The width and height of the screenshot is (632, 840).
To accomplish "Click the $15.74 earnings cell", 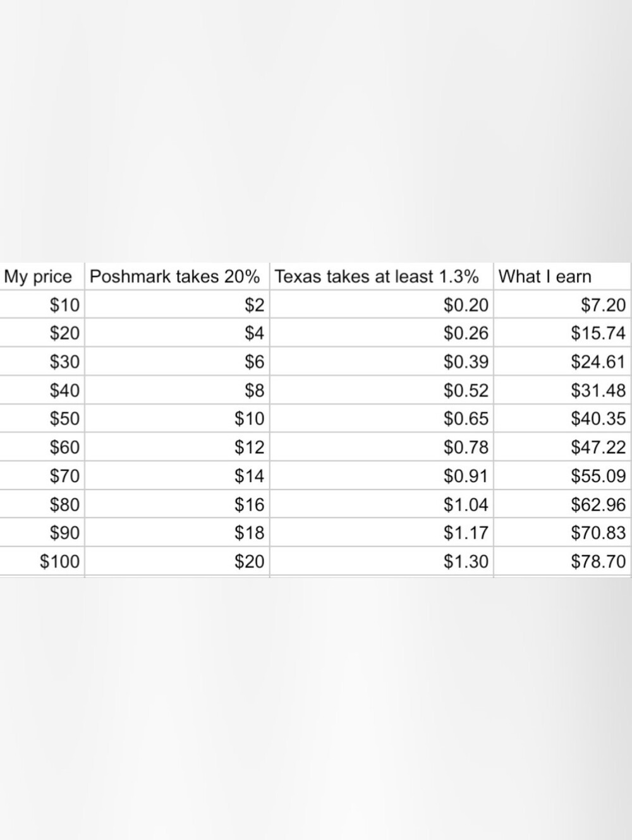I will click(x=561, y=333).
